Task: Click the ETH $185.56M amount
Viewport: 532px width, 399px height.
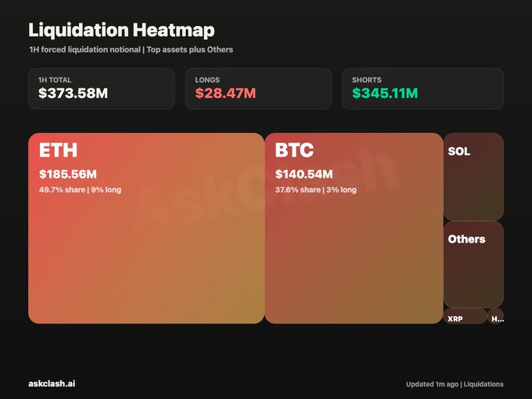Action: click(68, 174)
